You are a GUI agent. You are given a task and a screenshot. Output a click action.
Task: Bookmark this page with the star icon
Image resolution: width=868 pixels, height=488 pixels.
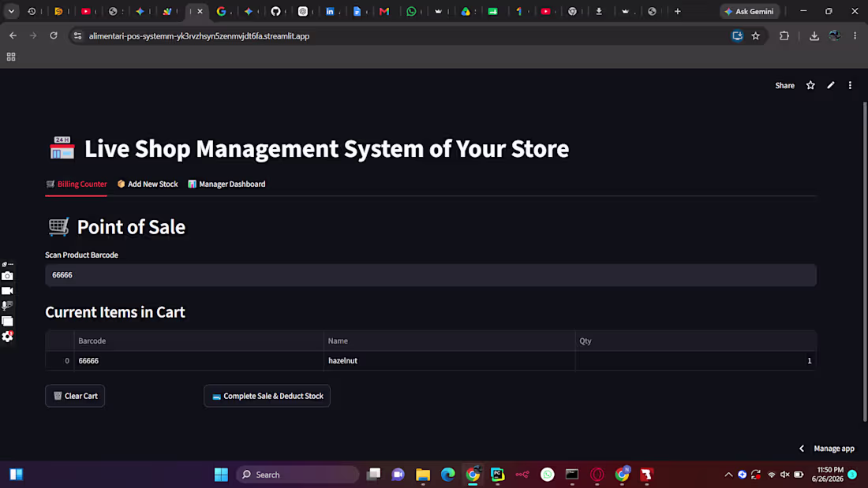(x=756, y=36)
